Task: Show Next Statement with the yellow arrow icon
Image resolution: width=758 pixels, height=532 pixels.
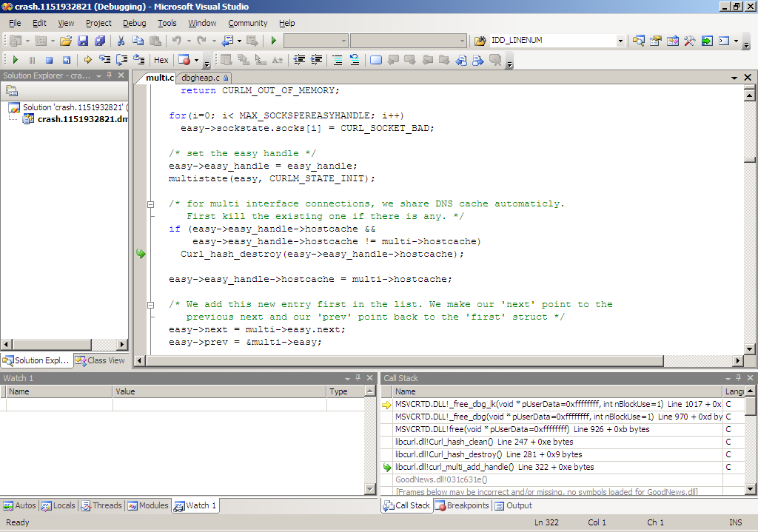Action: [x=87, y=60]
